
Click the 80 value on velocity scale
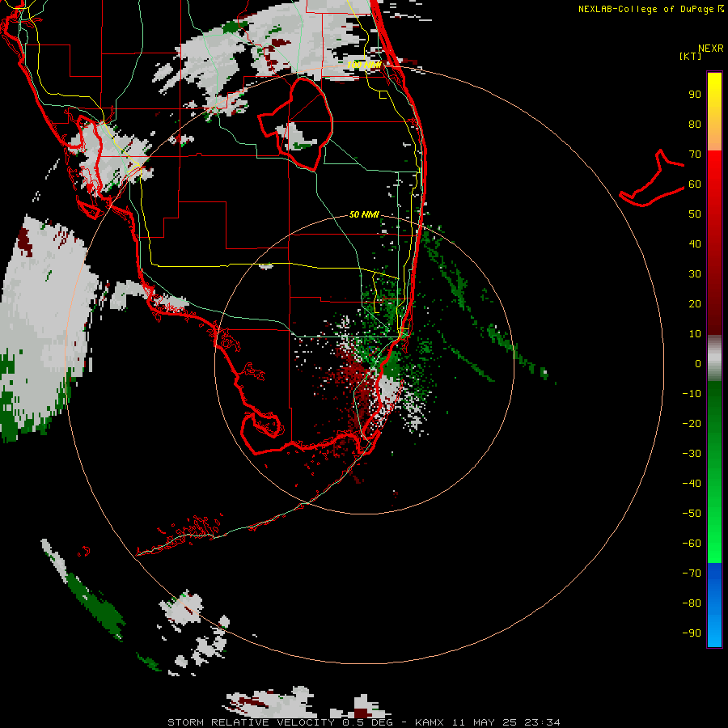tap(695, 124)
